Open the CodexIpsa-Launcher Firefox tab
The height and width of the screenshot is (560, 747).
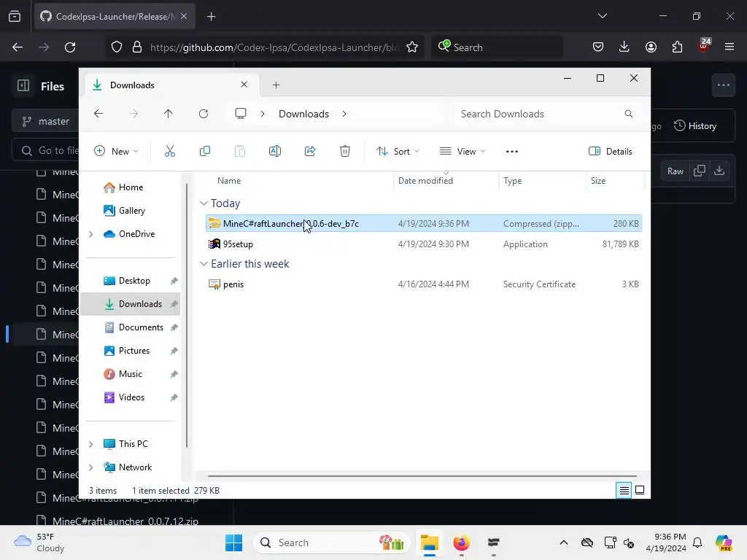[x=115, y=17]
